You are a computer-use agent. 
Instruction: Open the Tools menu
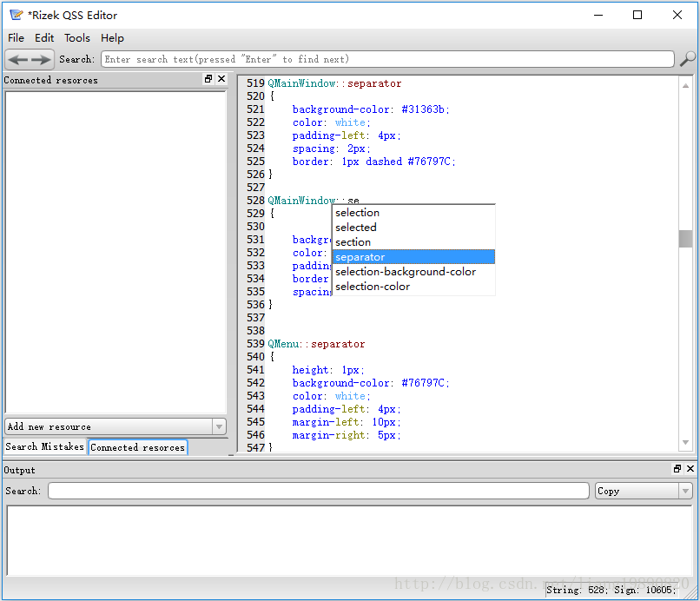pos(76,38)
